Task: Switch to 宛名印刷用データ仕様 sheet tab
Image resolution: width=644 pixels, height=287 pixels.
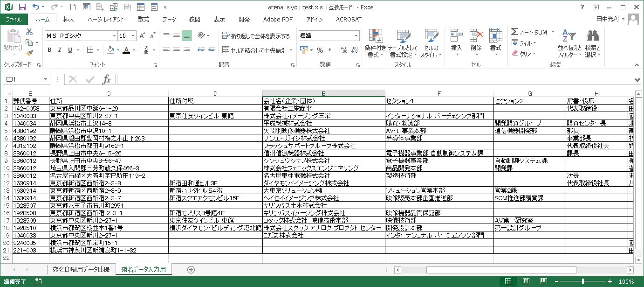Action: [81, 269]
